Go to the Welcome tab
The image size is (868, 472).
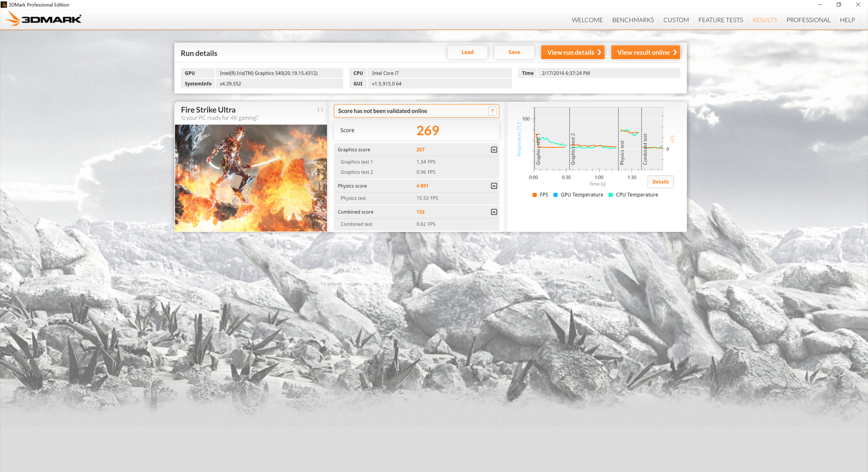[x=587, y=20]
